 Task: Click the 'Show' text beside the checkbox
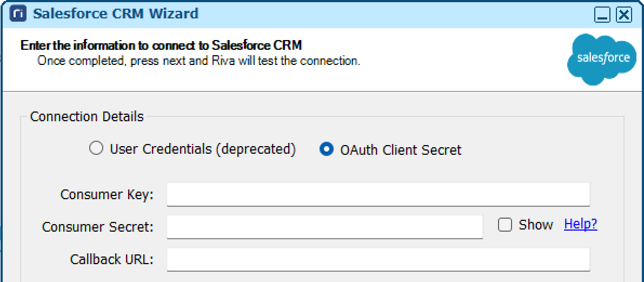click(536, 225)
